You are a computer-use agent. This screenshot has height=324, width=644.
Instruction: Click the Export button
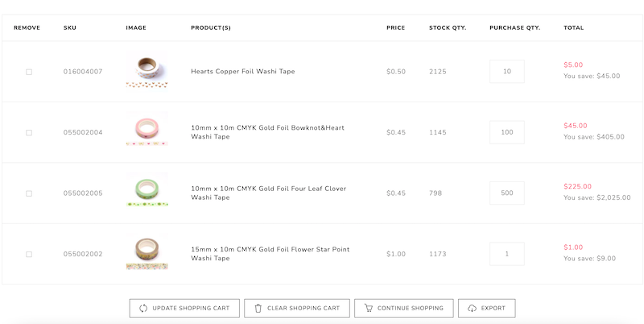pyautogui.click(x=487, y=309)
